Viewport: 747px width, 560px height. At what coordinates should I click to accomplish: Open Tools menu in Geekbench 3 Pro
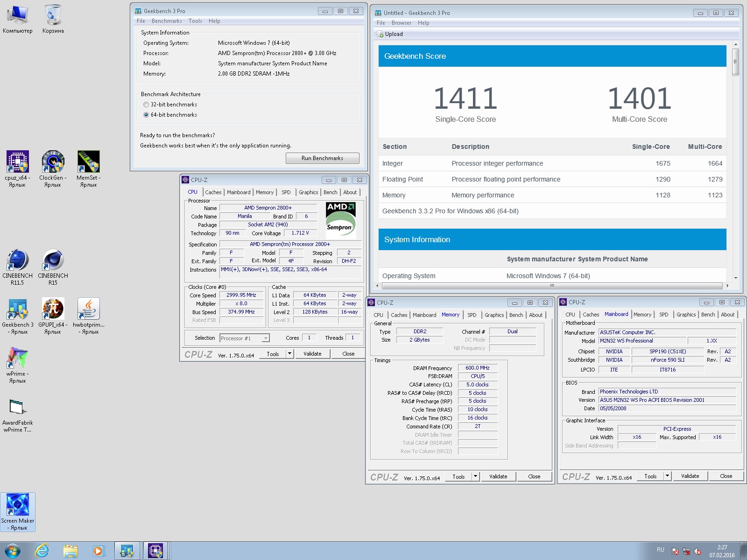(x=195, y=21)
